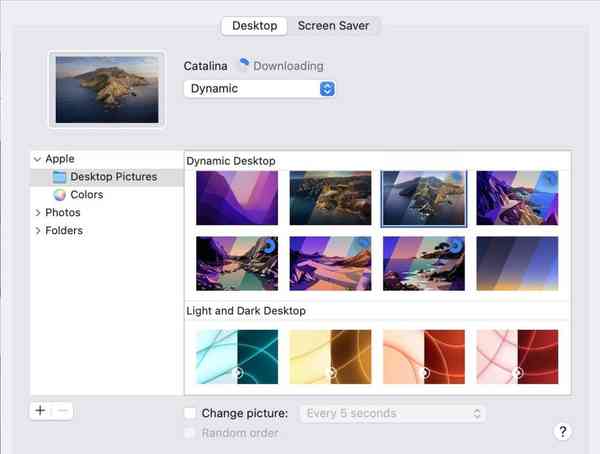Screen dimensions: 600x454
Task: Collapse the Apple section in sidebar
Action: (x=37, y=159)
